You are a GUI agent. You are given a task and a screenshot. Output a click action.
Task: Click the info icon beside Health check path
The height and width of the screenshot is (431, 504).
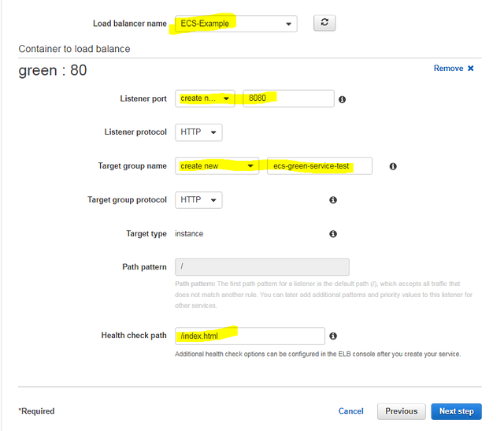coord(333,336)
